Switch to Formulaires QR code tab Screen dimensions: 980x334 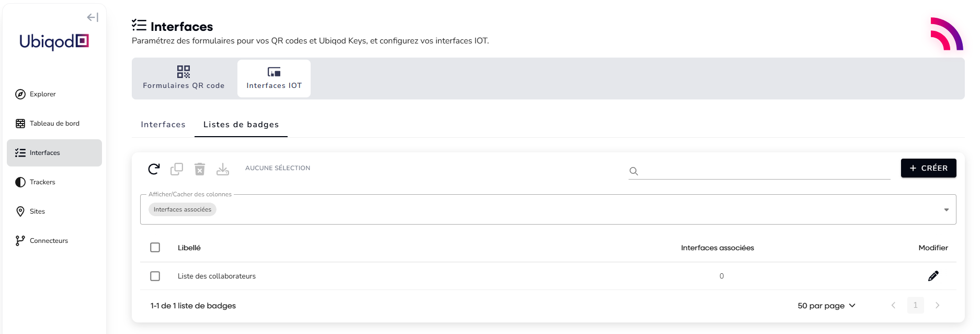click(x=184, y=79)
